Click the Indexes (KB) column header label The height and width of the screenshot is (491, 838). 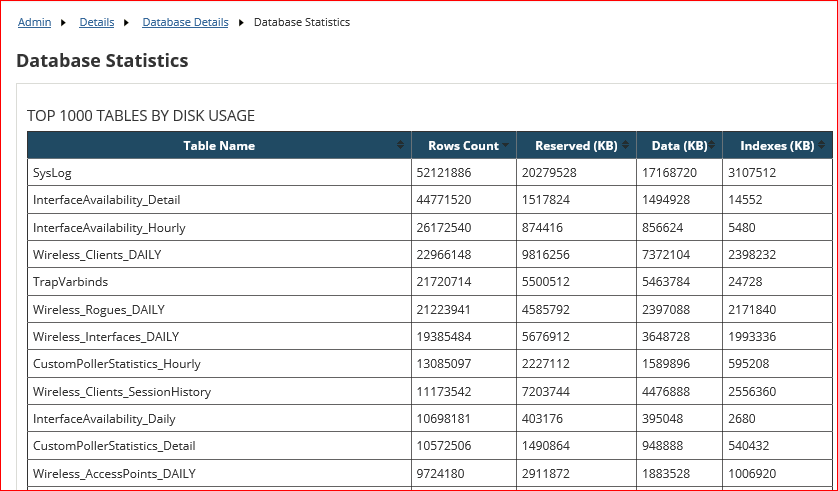coord(777,145)
